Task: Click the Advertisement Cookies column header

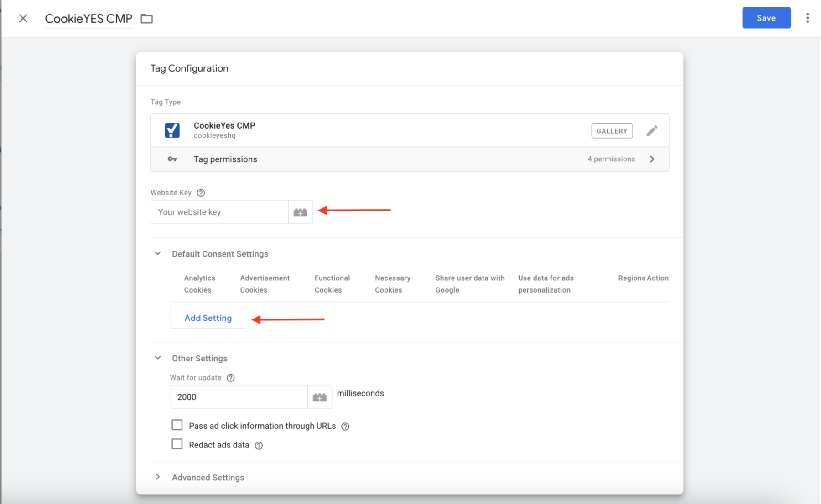Action: click(x=265, y=284)
